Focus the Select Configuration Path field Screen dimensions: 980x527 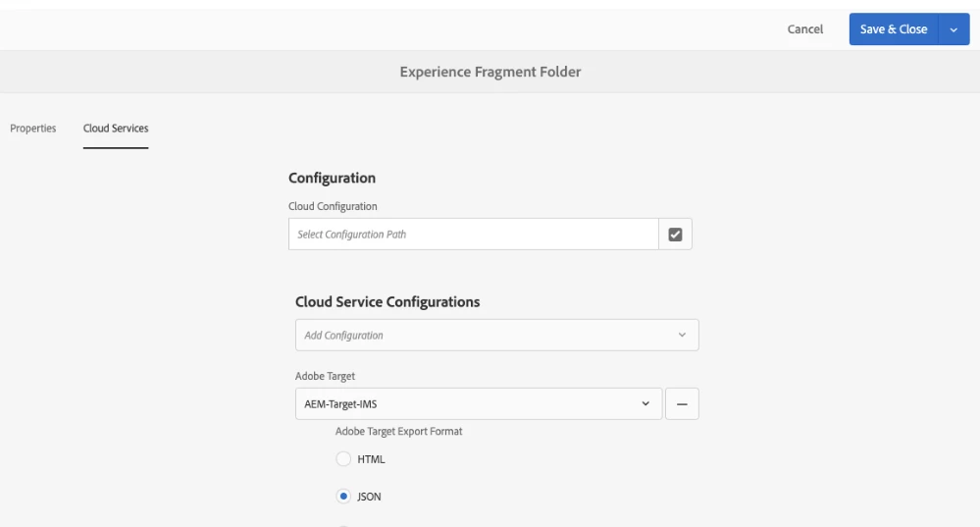473,234
